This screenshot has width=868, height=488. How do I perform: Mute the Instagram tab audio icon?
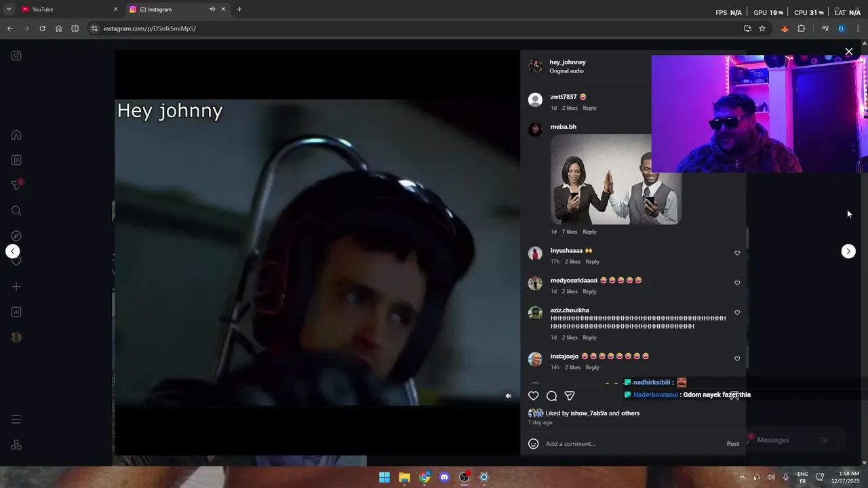point(212,9)
